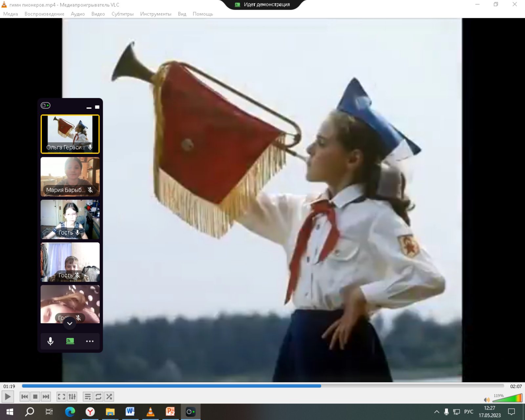Switch to PowerPoint on taskbar
The image size is (525, 420).
point(170,412)
